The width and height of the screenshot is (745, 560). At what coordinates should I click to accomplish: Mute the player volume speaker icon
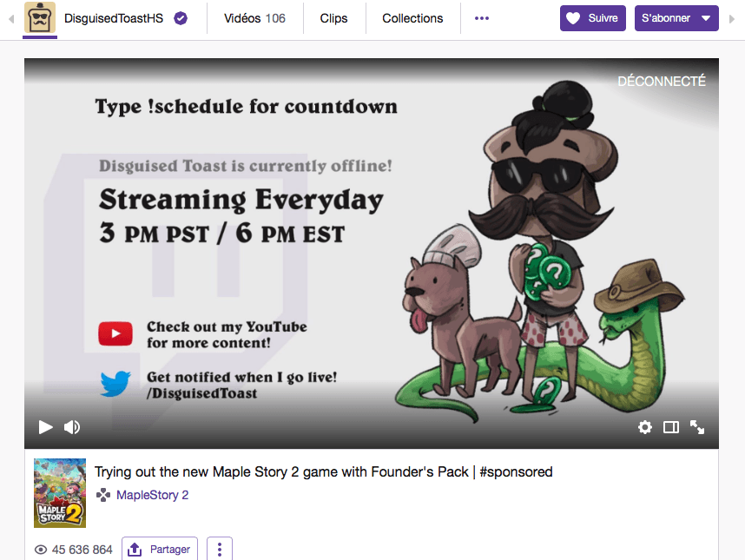pos(72,427)
